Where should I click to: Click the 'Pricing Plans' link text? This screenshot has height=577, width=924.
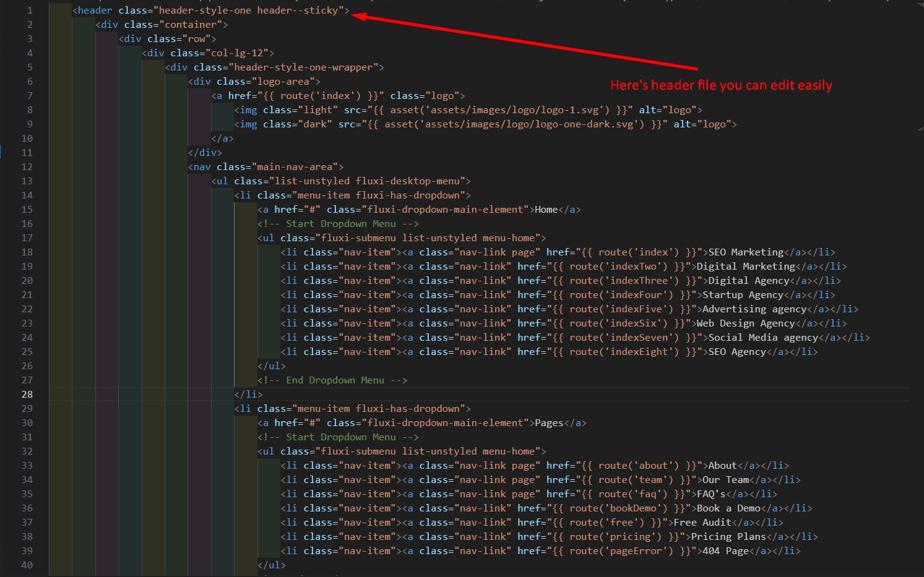tap(728, 537)
